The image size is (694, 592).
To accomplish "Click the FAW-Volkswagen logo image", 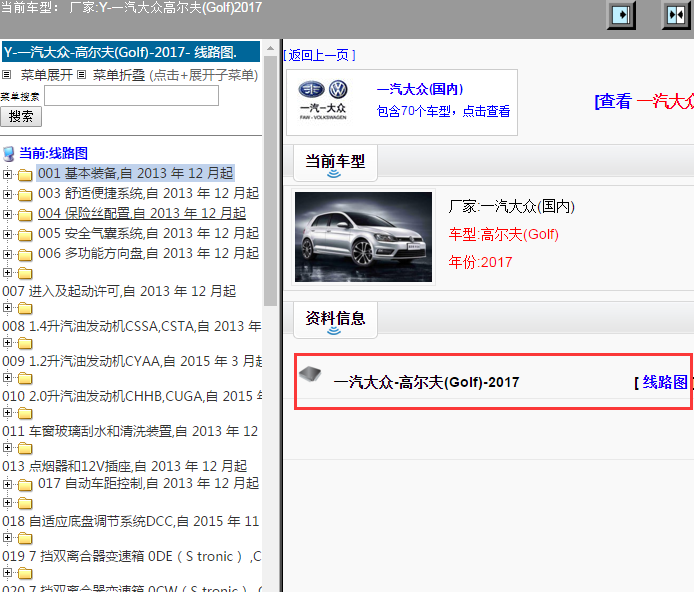I will (323, 101).
